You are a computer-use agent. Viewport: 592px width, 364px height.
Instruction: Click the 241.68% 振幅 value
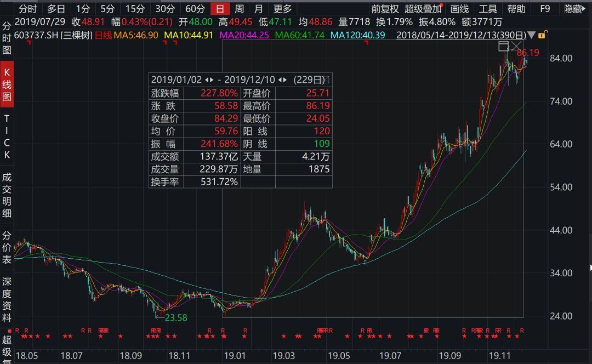tap(219, 144)
